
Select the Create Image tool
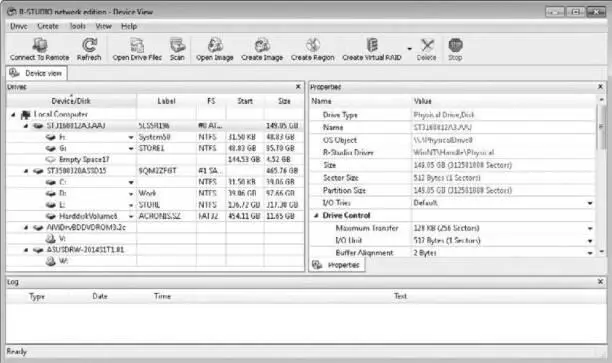click(x=262, y=45)
